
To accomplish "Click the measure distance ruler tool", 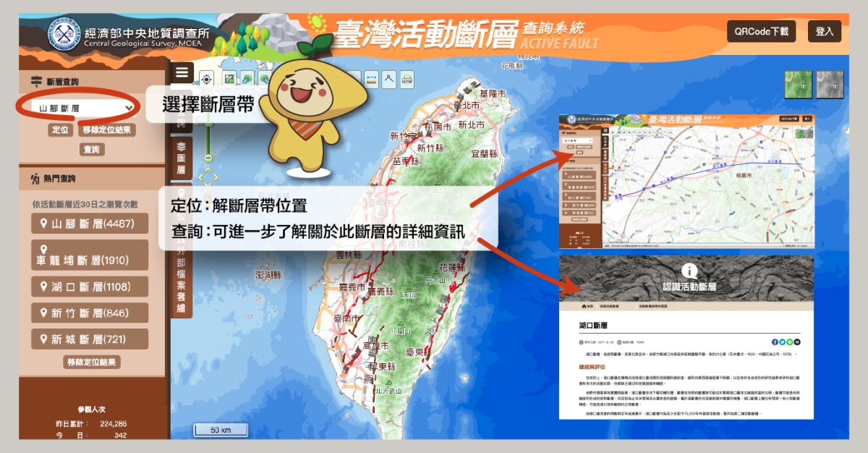I will 371,79.
